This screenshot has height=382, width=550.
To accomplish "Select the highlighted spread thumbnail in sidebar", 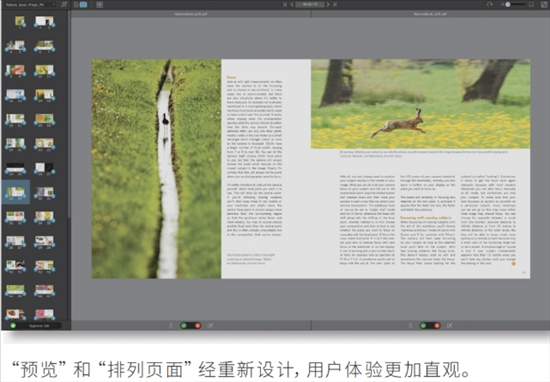I will 16,192.
